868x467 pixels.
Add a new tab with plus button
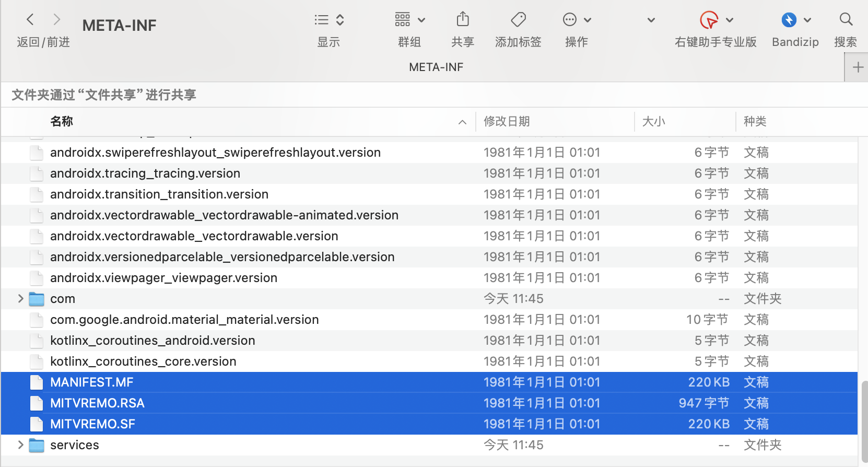(x=858, y=67)
